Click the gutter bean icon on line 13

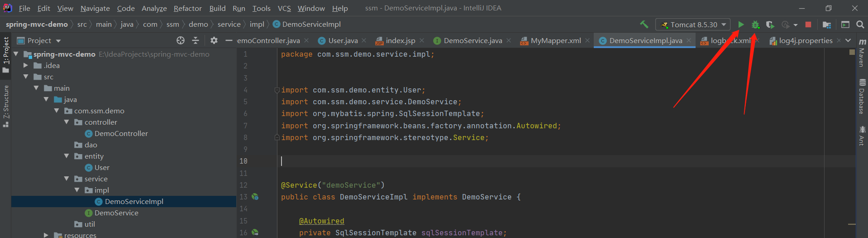255,197
